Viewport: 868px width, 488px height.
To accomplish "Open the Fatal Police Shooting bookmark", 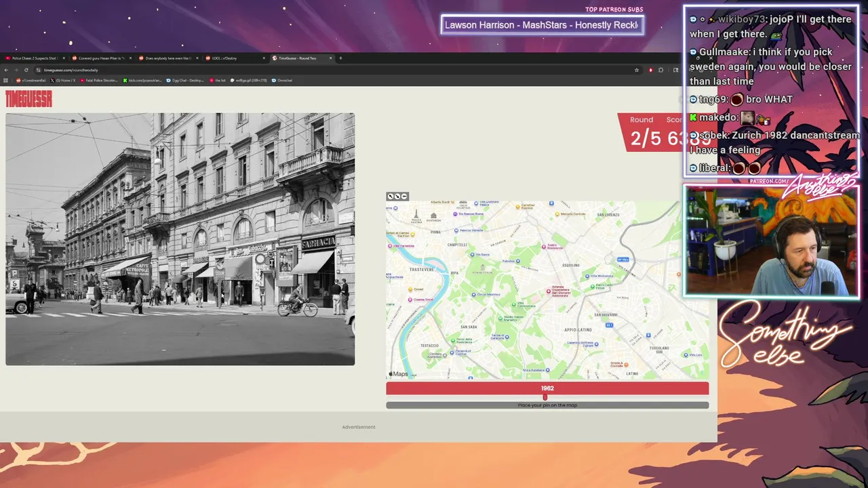I will [x=99, y=80].
